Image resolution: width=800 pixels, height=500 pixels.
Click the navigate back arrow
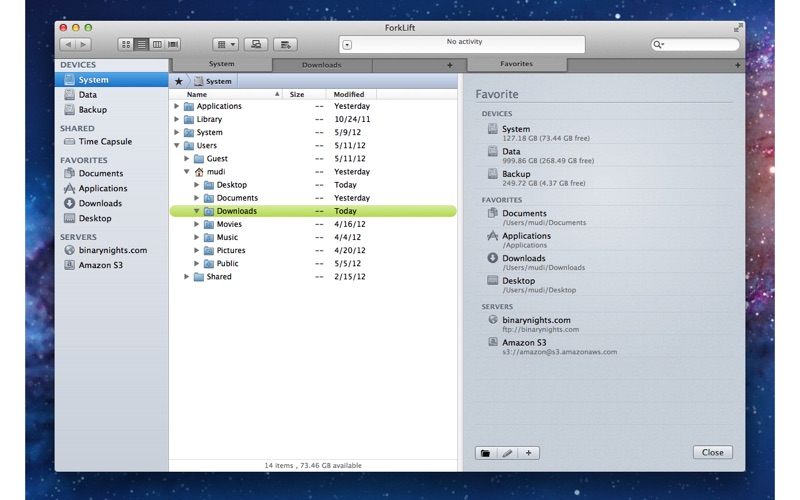pyautogui.click(x=67, y=45)
